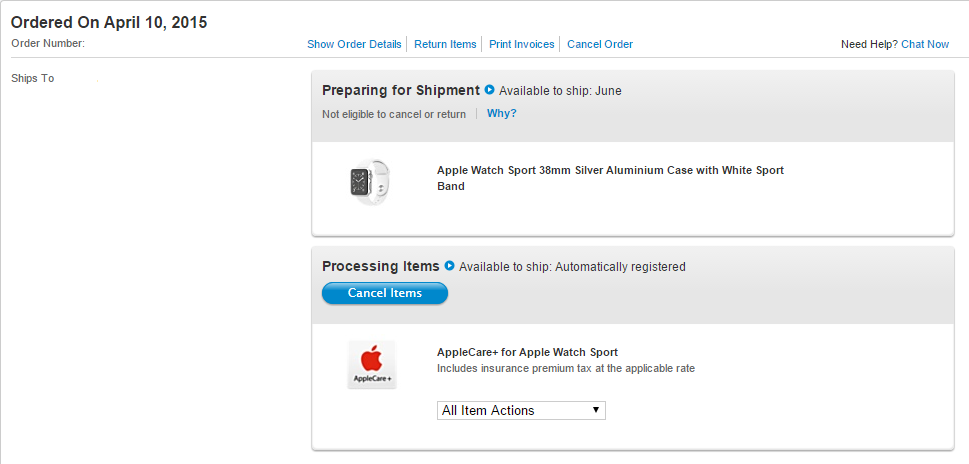Click the Why? link about cancel eligibility

[502, 114]
